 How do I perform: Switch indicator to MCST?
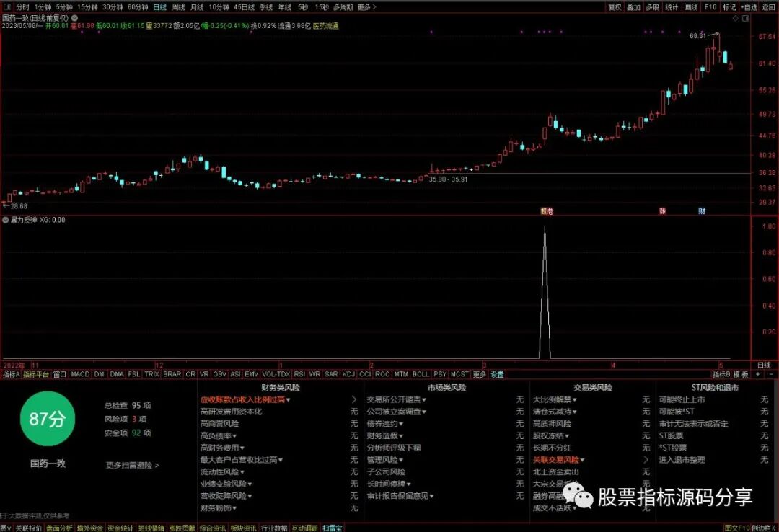coord(459,374)
